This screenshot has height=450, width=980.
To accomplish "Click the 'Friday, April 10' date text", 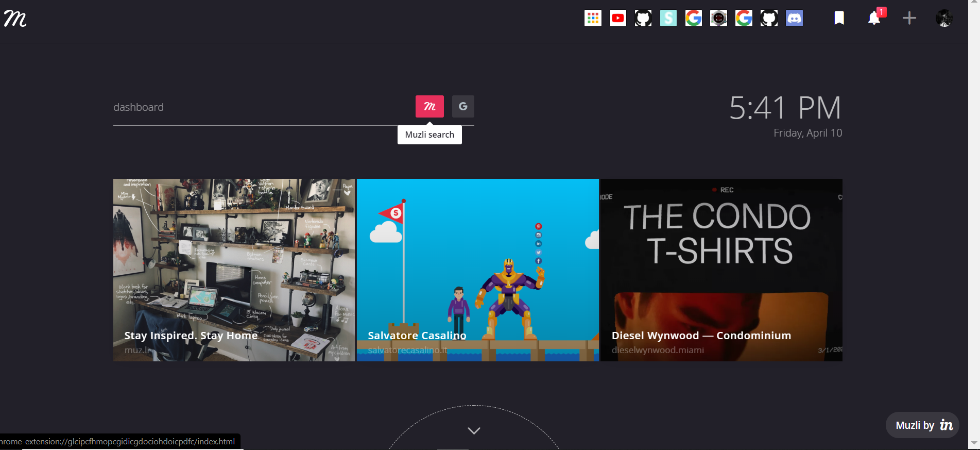I will 808,133.
